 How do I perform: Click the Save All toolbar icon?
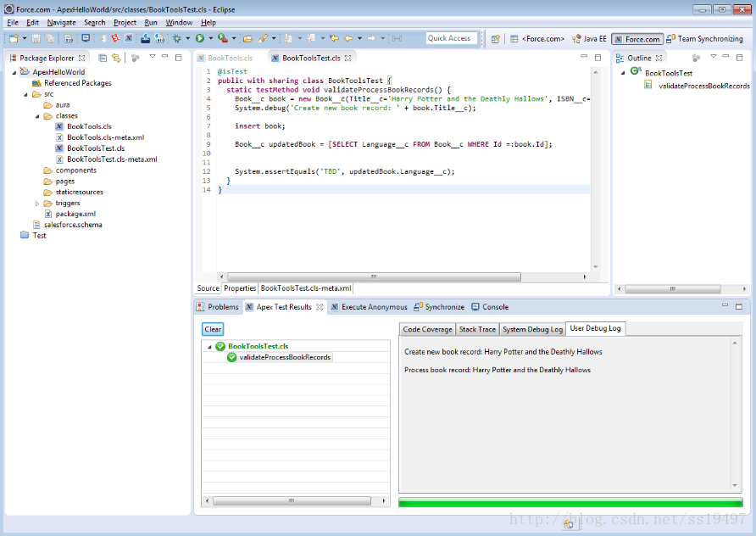[50, 39]
